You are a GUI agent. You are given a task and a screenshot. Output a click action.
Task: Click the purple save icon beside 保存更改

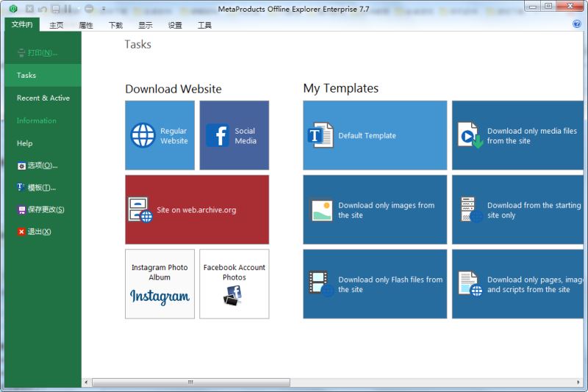tap(21, 210)
